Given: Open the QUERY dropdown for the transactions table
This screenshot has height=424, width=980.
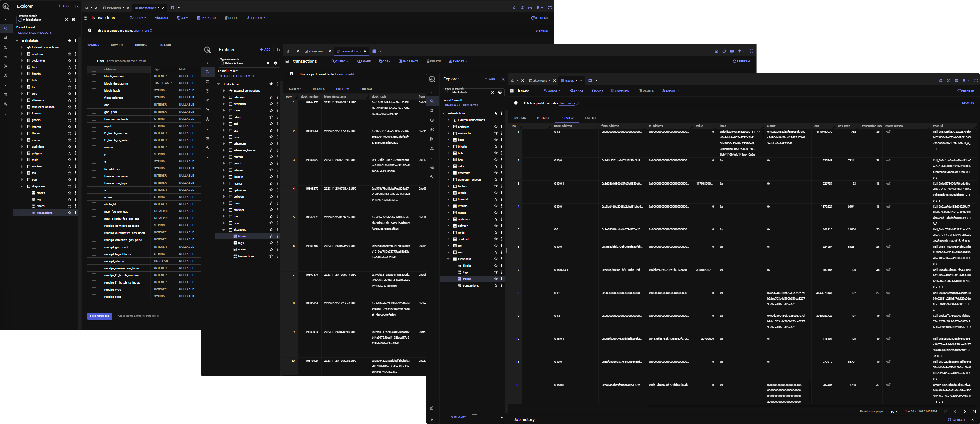Looking at the screenshot, I should 137,17.
